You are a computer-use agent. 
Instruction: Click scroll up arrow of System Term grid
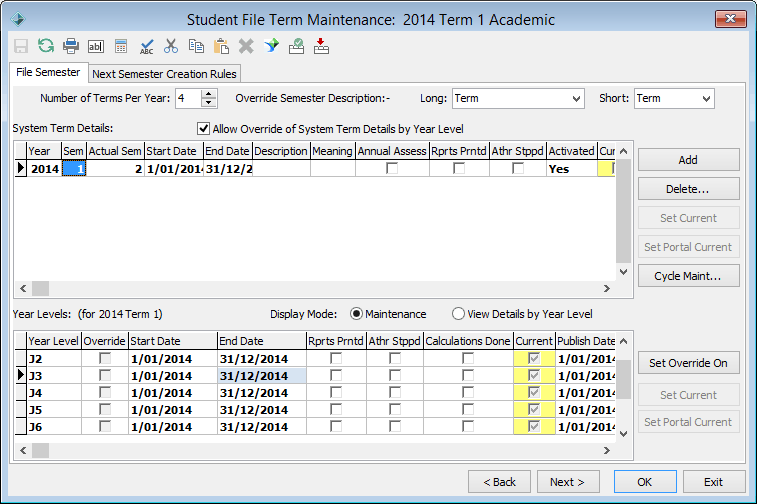[x=623, y=151]
